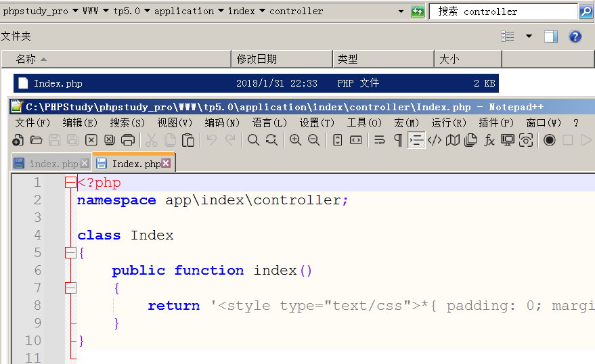
Task: Open the 宏(M) menu
Action: pos(406,123)
